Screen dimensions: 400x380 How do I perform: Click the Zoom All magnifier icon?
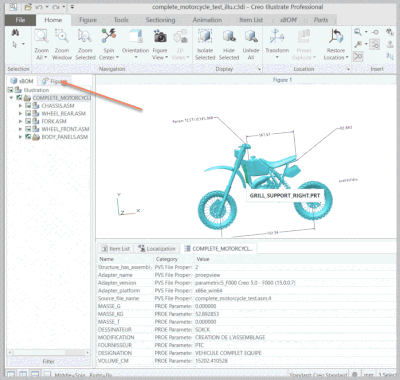tap(42, 36)
